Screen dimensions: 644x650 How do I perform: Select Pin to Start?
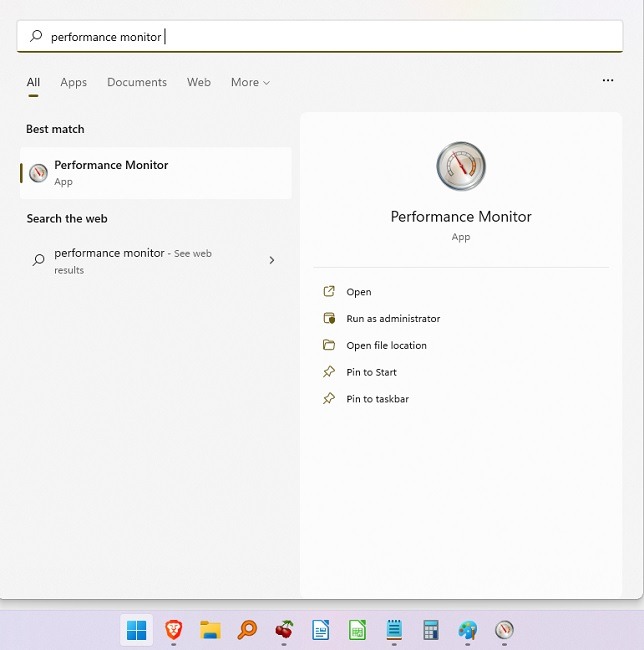359,372
